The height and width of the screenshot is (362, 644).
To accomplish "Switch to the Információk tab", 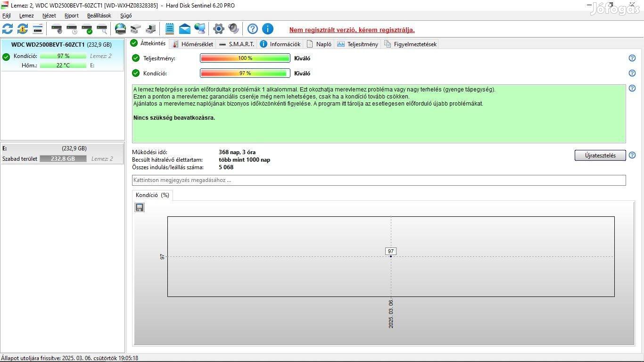I will point(280,44).
